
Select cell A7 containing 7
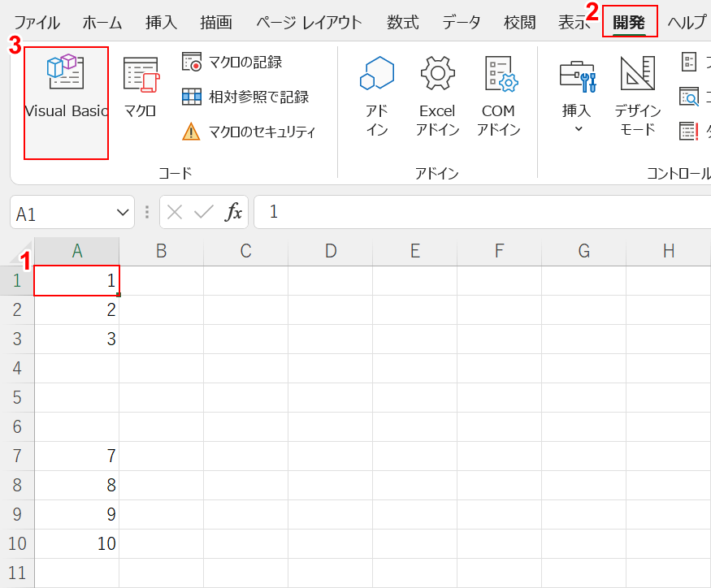pos(77,456)
